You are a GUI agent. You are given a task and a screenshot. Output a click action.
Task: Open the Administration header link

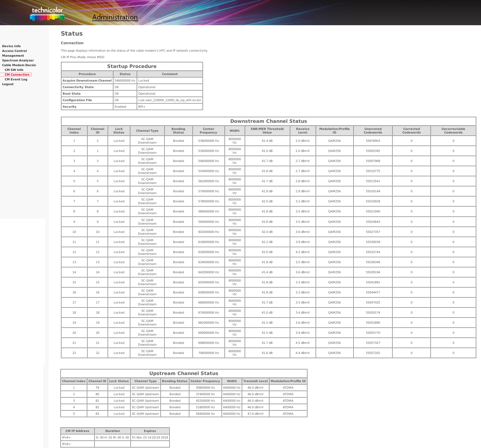tap(115, 17)
